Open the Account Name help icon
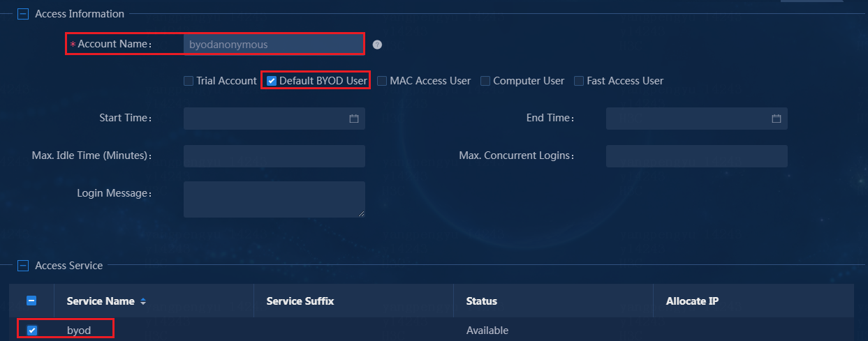This screenshot has width=868, height=341. [377, 45]
